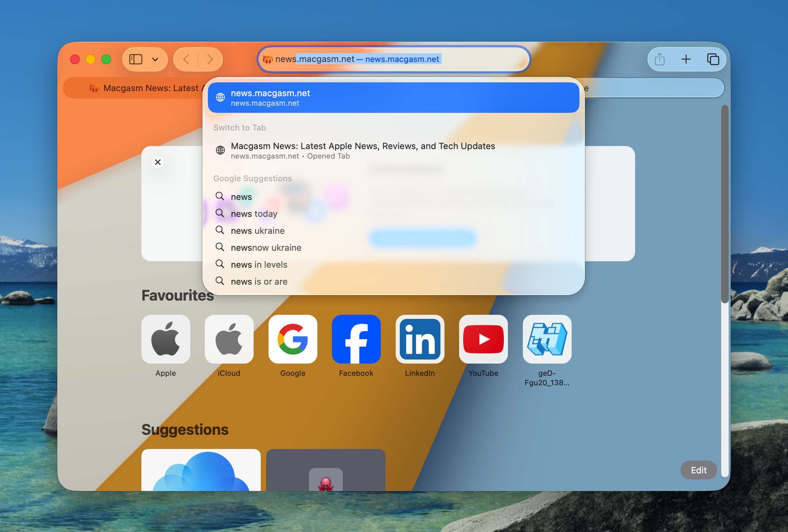
Task: Open the iCloud favourite
Action: [x=229, y=339]
